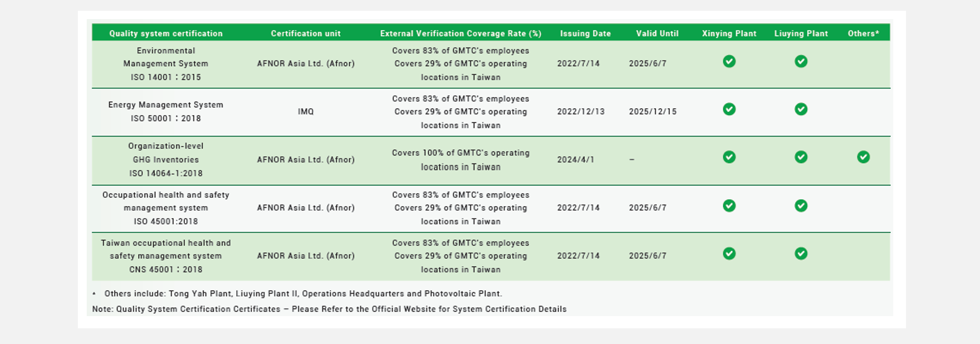Screen dimensions: 980x344
Task: Select the Liuying Plant checkmark for ISO 50001
Action: point(801,109)
